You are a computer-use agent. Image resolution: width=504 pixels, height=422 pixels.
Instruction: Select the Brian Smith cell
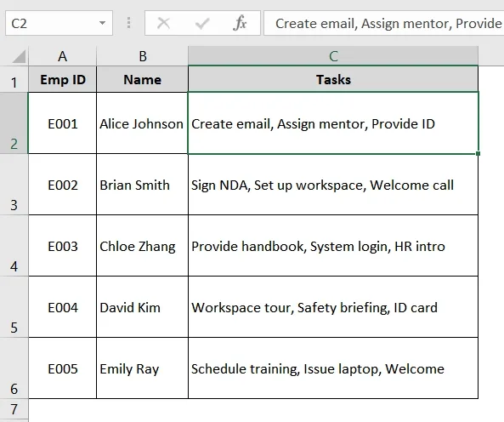click(143, 185)
